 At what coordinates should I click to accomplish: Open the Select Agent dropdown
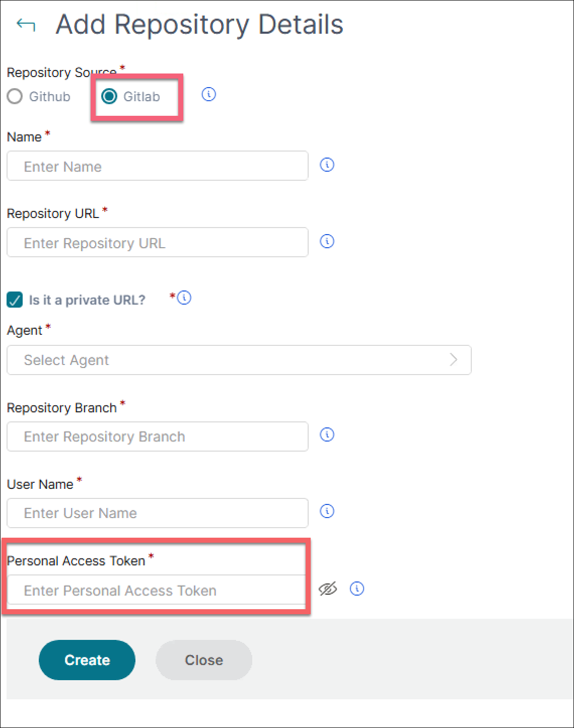pos(239,360)
